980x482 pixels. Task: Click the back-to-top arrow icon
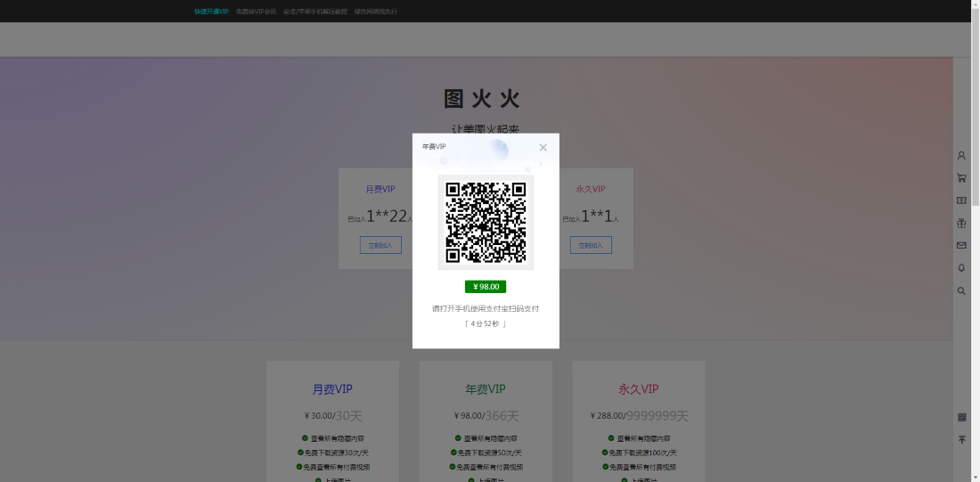click(961, 440)
